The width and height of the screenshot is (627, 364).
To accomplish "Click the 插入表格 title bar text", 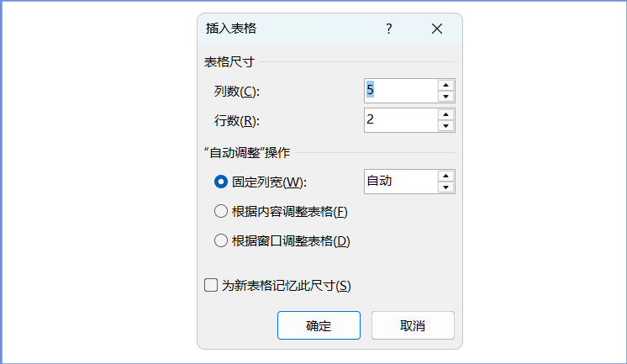I will click(231, 29).
